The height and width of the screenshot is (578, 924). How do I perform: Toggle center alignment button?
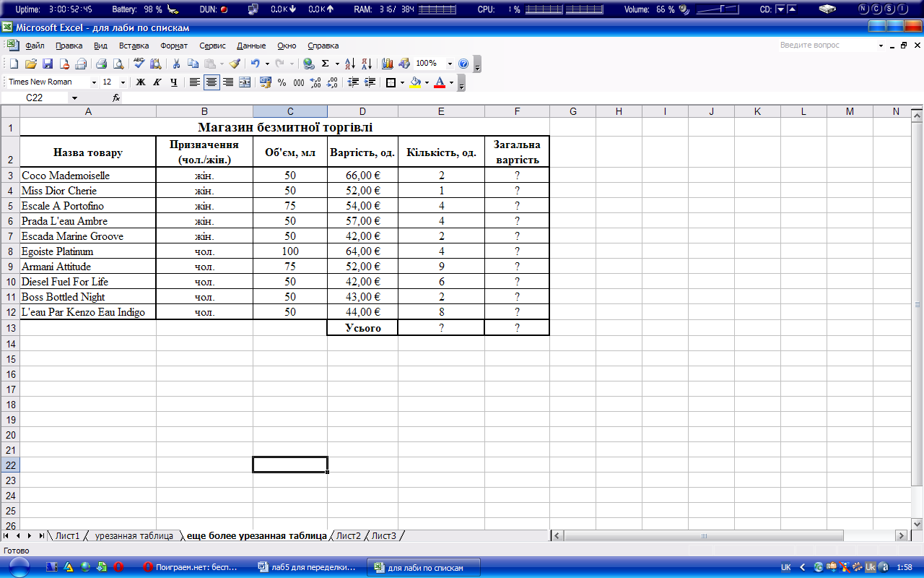click(212, 82)
